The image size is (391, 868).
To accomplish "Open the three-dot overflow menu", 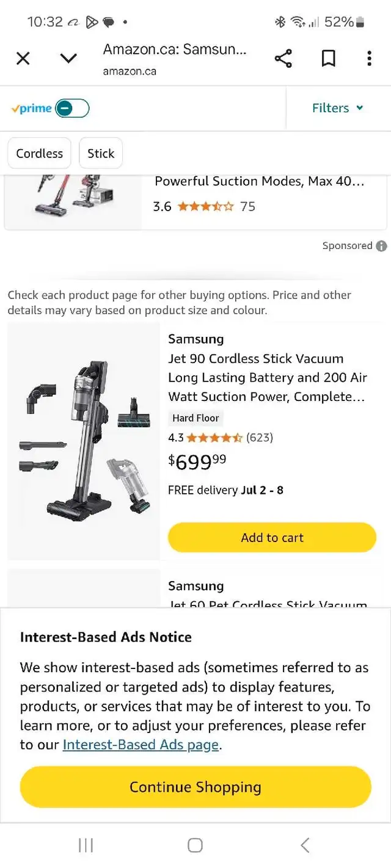I will [x=369, y=59].
